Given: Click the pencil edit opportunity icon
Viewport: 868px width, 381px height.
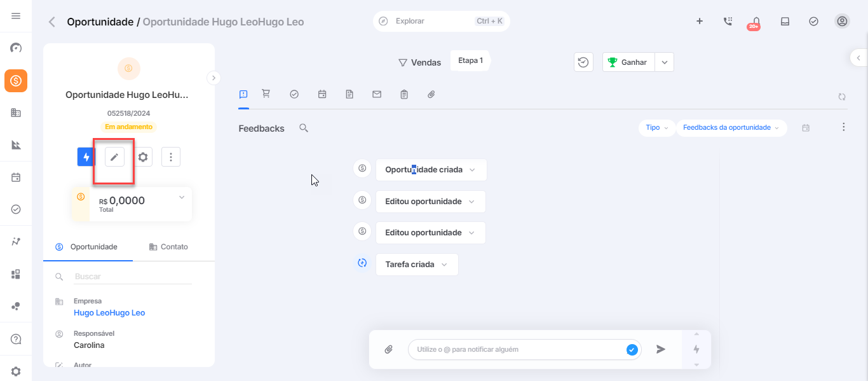Looking at the screenshot, I should (114, 157).
